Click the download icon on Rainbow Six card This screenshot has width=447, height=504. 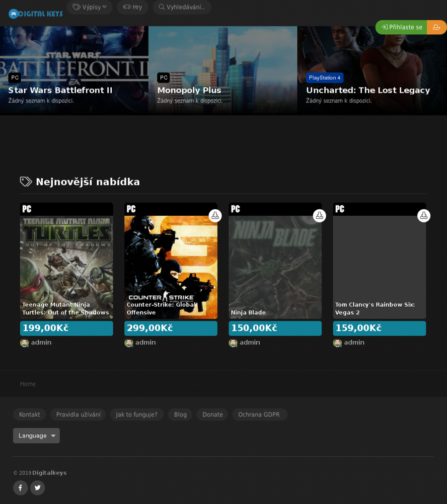424,216
